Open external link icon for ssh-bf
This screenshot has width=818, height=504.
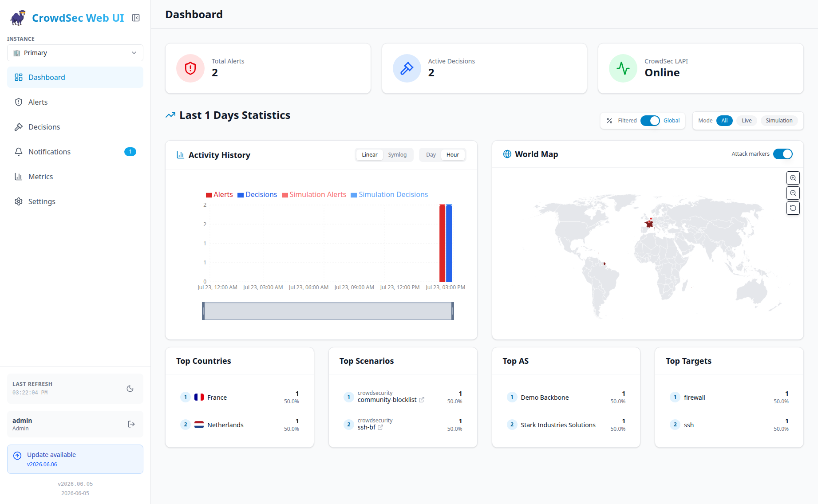coord(380,427)
